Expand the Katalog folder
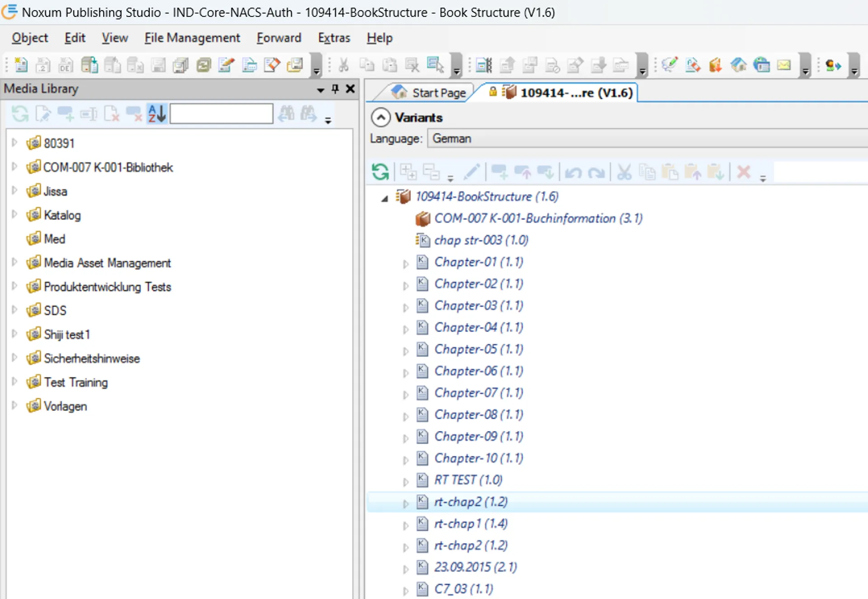868x599 pixels. tap(14, 214)
